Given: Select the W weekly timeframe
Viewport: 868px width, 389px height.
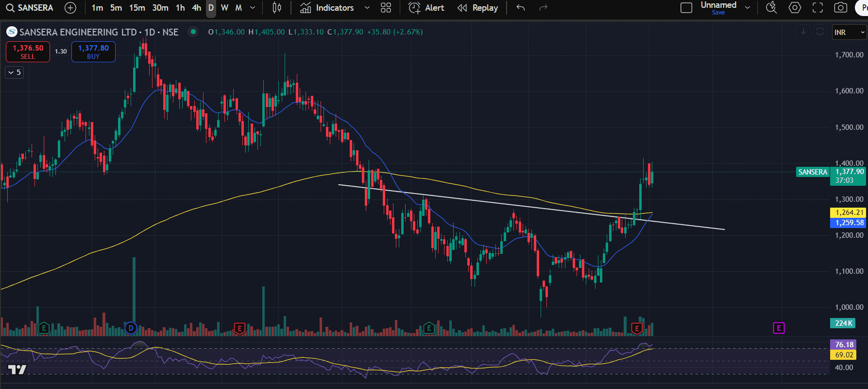Looking at the screenshot, I should (x=224, y=8).
